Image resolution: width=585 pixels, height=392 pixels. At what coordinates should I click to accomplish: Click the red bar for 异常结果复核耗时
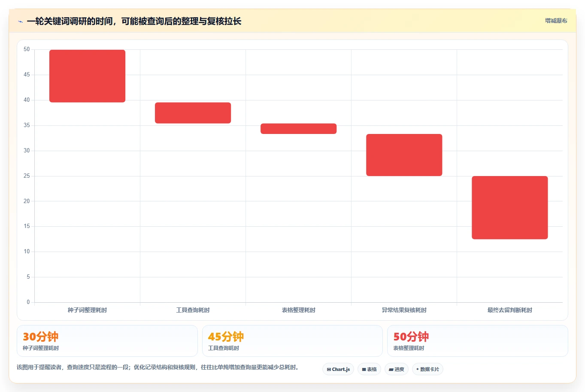[404, 155]
